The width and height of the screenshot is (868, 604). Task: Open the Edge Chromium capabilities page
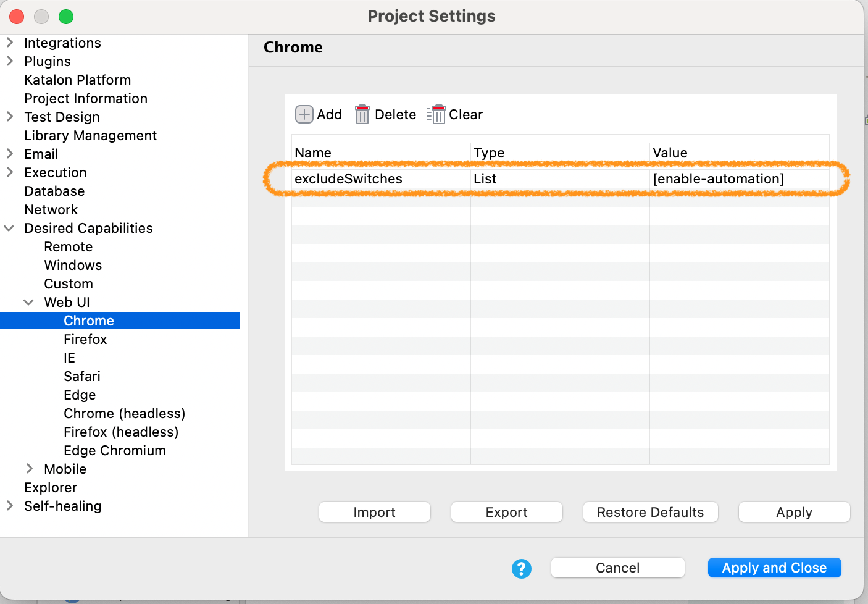point(114,450)
